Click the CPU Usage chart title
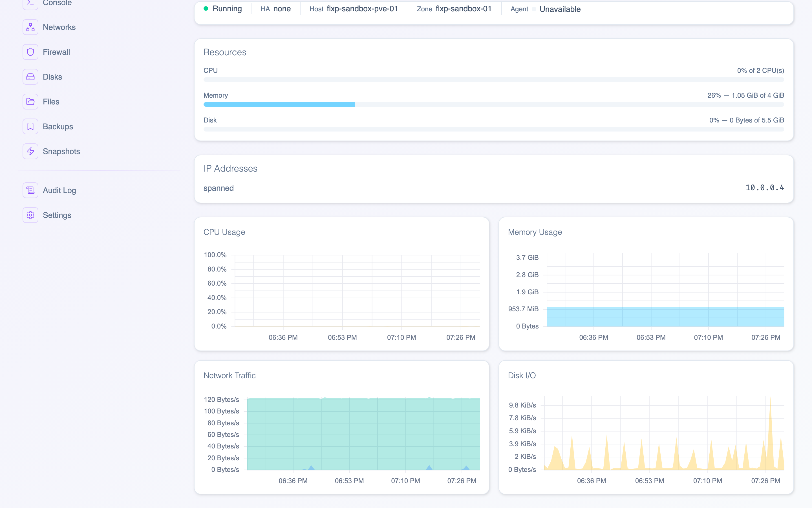The image size is (812, 508). [224, 232]
